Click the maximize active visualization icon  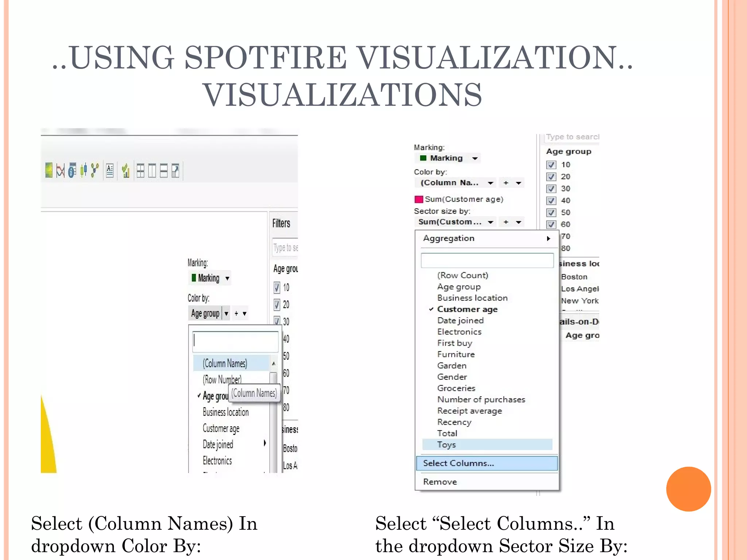[x=175, y=170]
